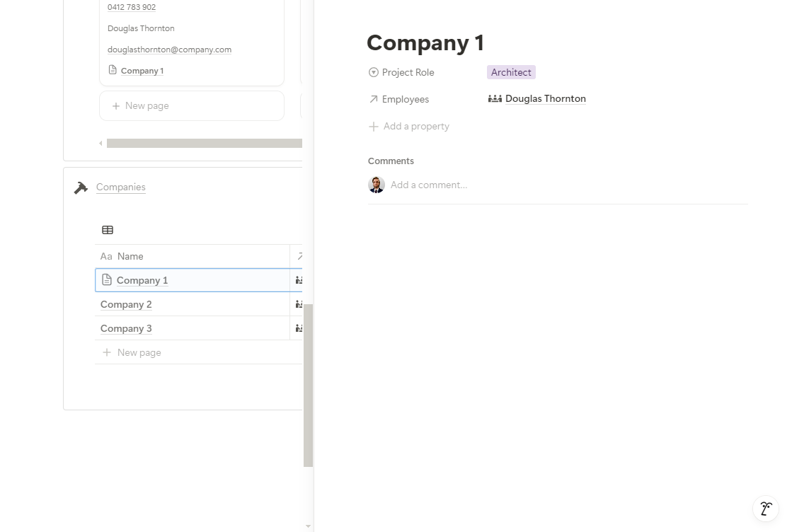Open the help button at bottom right
The width and height of the screenshot is (792, 532).
(x=766, y=508)
